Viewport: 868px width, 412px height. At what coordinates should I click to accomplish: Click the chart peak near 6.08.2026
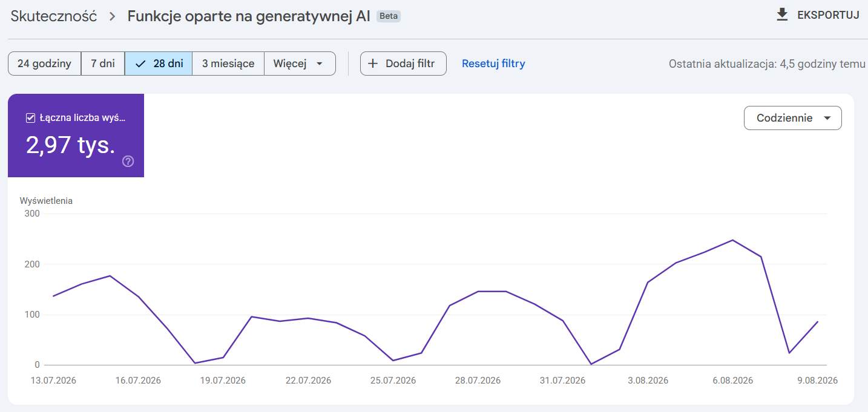[732, 240]
